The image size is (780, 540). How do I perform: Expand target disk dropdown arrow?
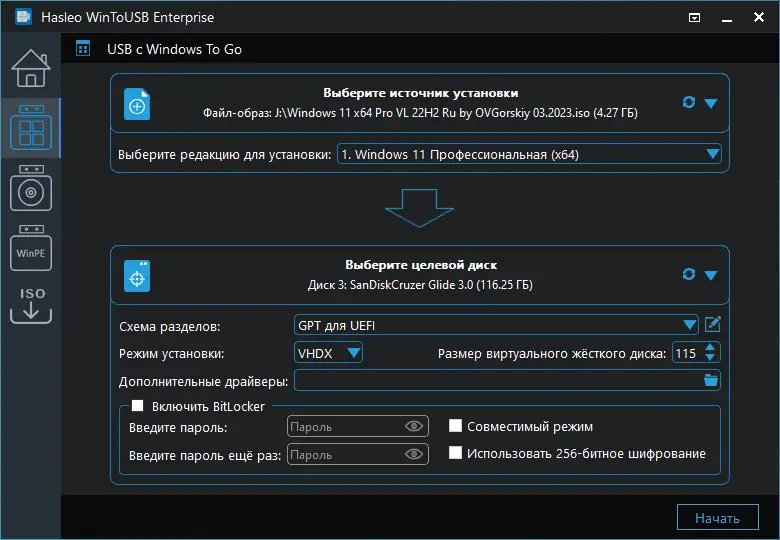pyautogui.click(x=711, y=275)
